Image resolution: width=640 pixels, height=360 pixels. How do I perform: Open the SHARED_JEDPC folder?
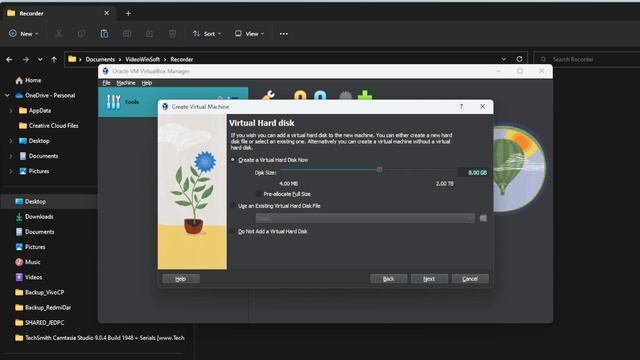(40, 322)
